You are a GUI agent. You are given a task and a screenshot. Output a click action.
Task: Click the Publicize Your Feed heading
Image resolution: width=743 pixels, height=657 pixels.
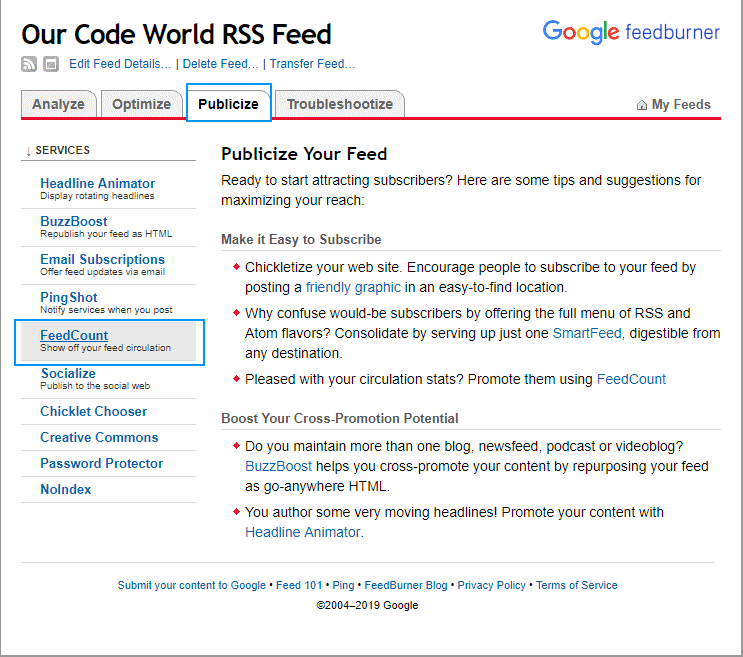tap(304, 154)
